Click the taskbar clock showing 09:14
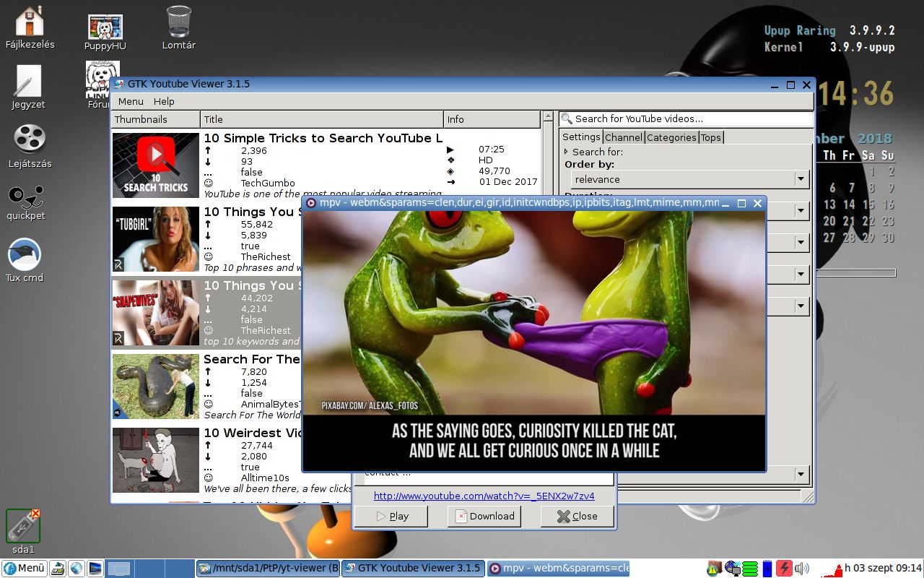 pos(884,569)
